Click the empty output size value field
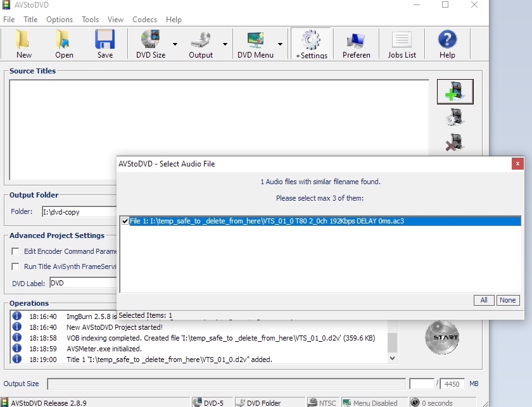 tap(422, 384)
